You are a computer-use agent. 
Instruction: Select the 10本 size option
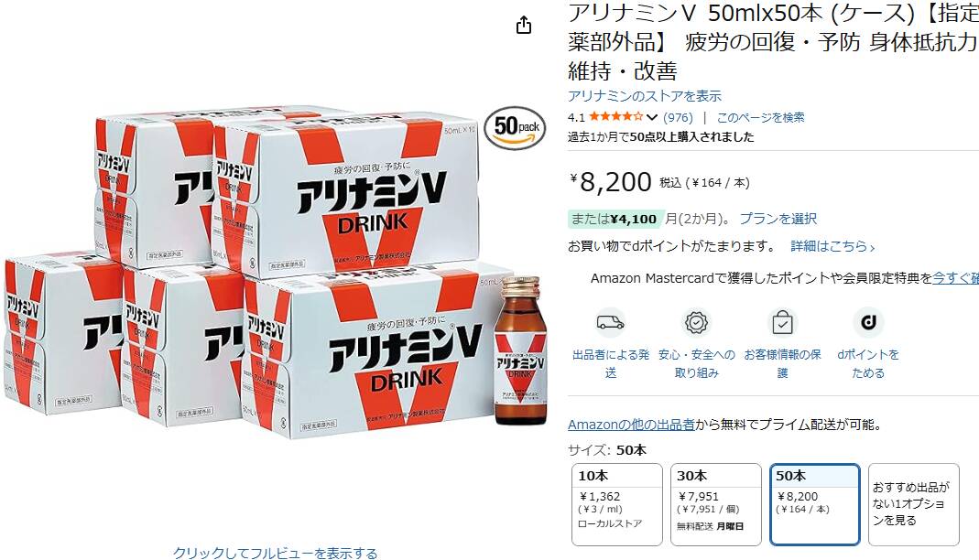pyautogui.click(x=617, y=504)
